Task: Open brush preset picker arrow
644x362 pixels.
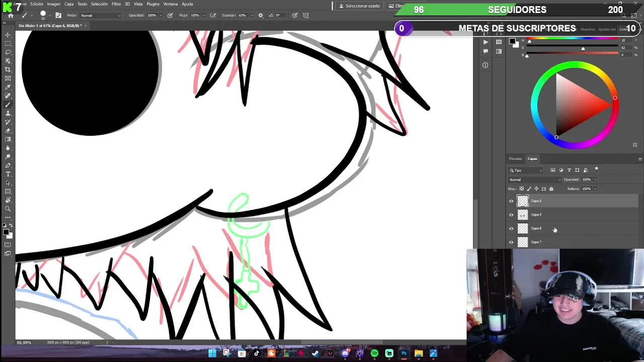Action: click(51, 16)
